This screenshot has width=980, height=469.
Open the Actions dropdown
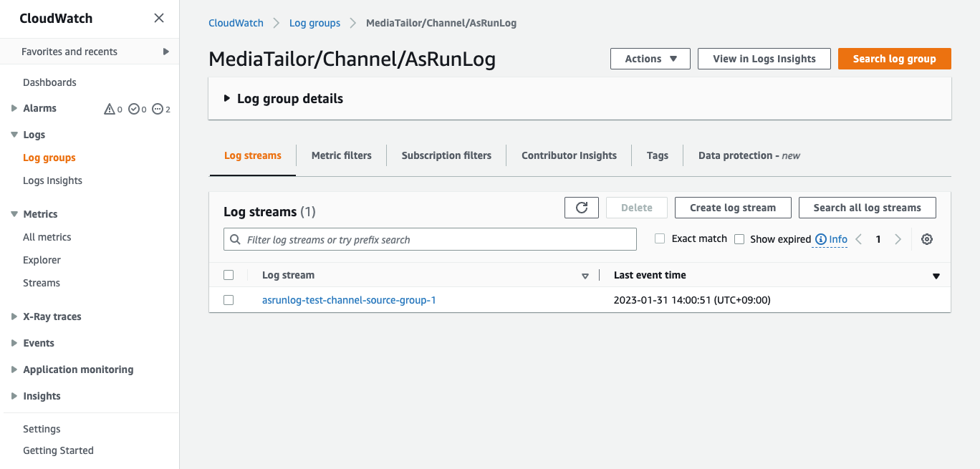(650, 59)
